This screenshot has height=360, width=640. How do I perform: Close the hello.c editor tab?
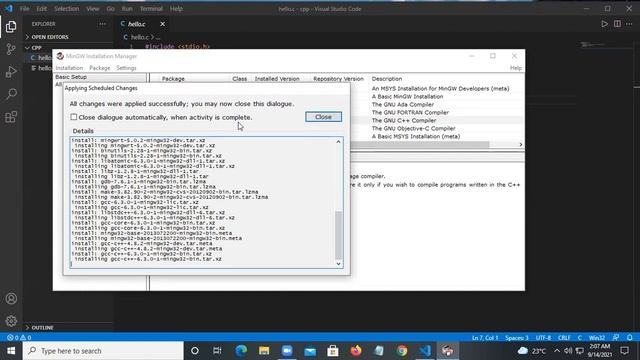click(162, 24)
